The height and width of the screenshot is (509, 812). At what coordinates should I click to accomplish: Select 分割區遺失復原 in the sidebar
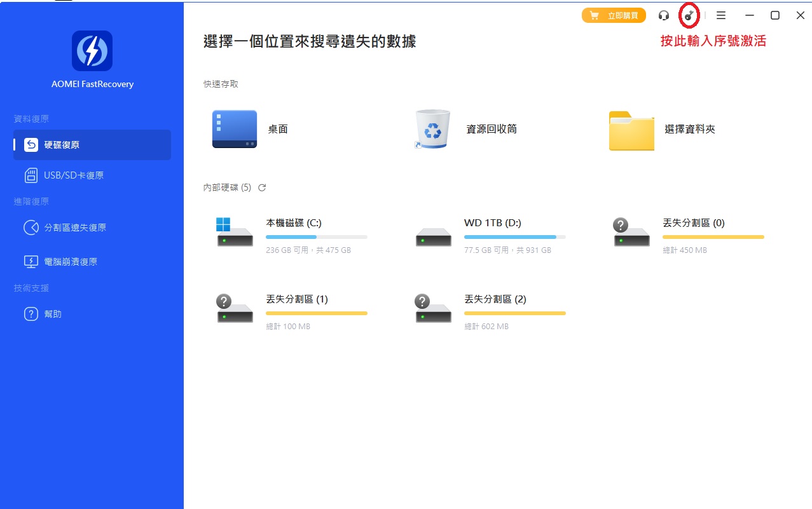(31, 227)
